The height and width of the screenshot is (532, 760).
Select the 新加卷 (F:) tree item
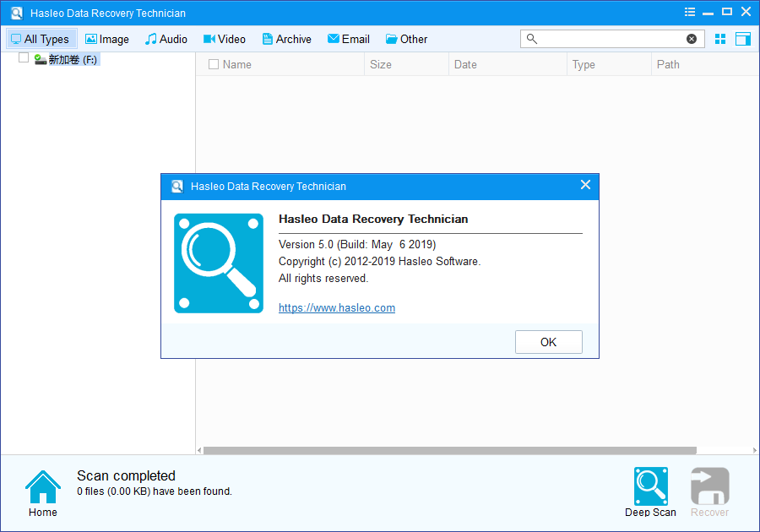(73, 60)
